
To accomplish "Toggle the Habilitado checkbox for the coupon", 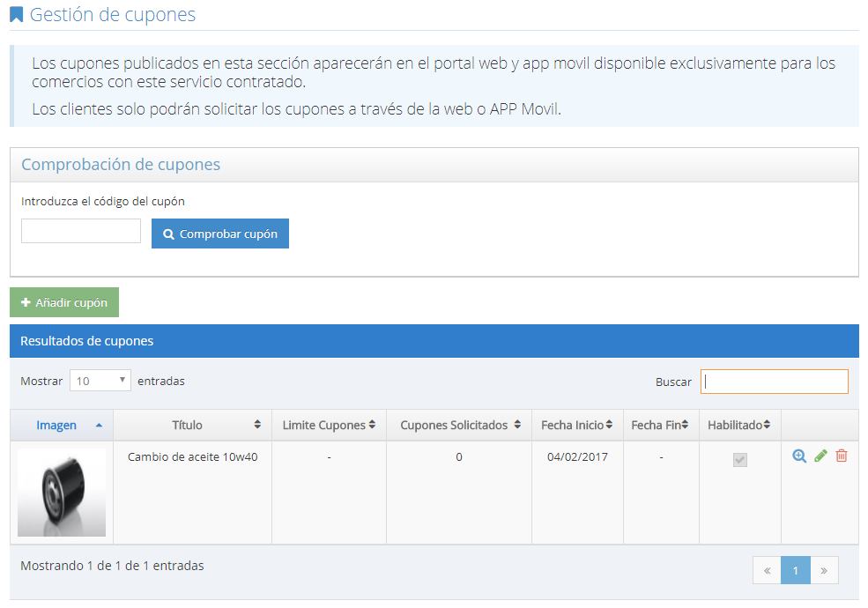I will tap(740, 460).
